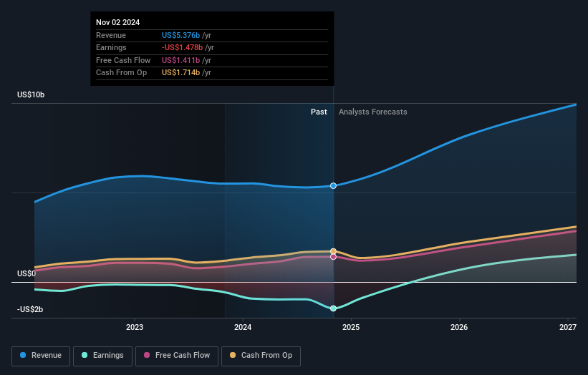Click the 2023 x-axis label
This screenshot has height=375, width=588.
tap(135, 328)
